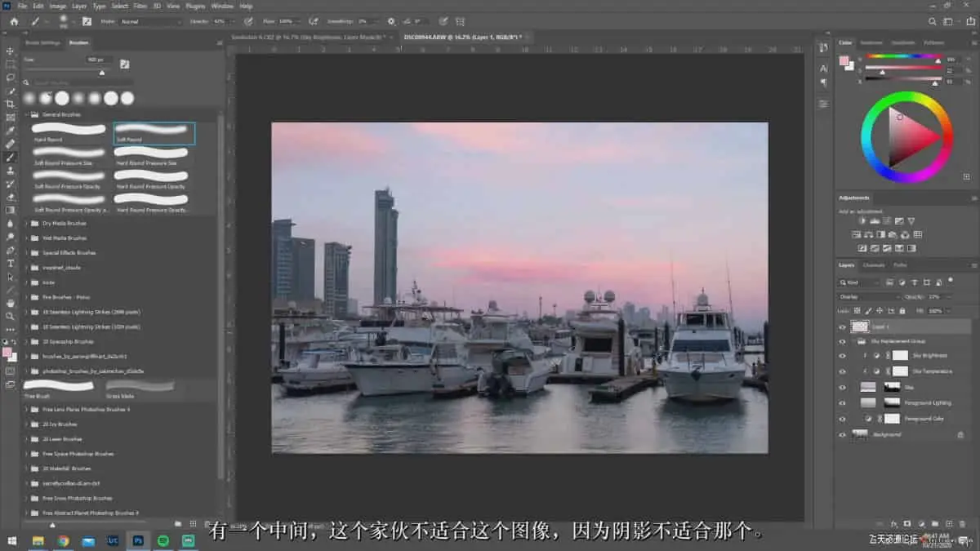Open brush settings toggle icon in options bar

(x=87, y=21)
